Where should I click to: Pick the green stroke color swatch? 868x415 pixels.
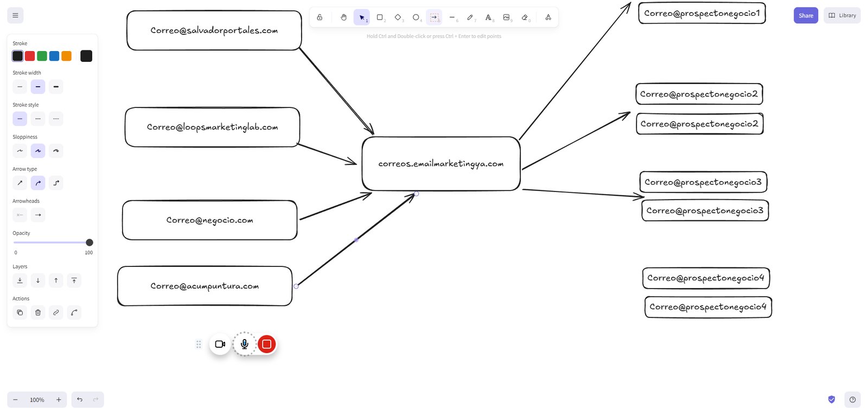tap(42, 56)
